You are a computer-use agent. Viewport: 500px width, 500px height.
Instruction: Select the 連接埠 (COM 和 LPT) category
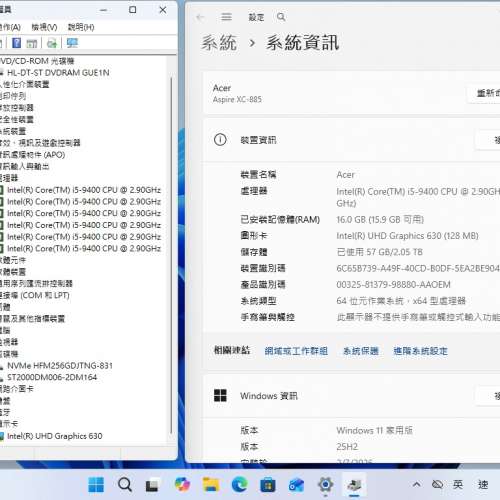(35, 295)
